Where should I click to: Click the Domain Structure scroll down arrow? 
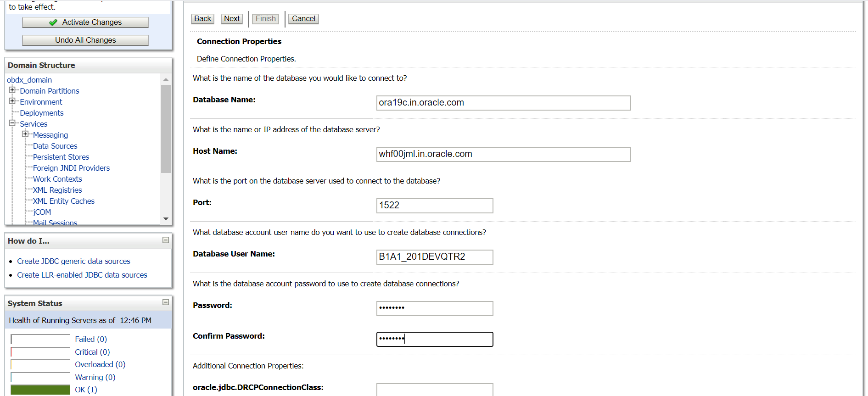[x=166, y=219]
